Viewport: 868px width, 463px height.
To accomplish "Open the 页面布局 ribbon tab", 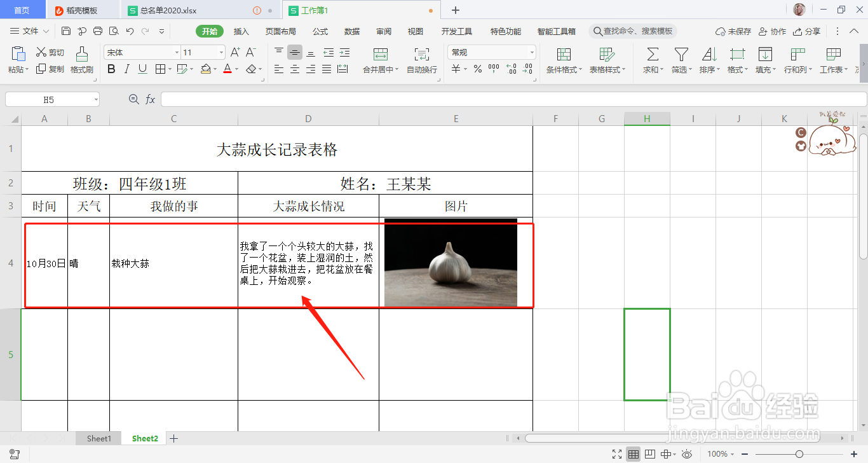I will pos(281,31).
